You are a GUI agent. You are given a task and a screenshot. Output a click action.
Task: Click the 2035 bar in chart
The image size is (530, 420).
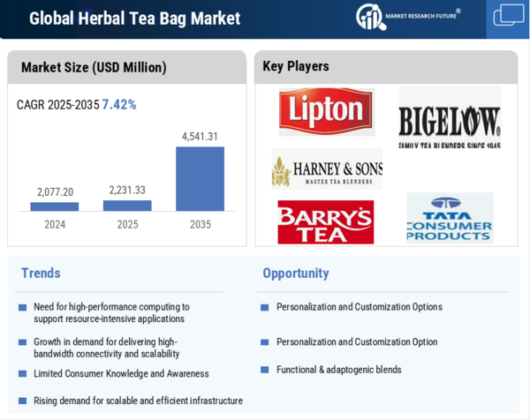click(x=200, y=178)
